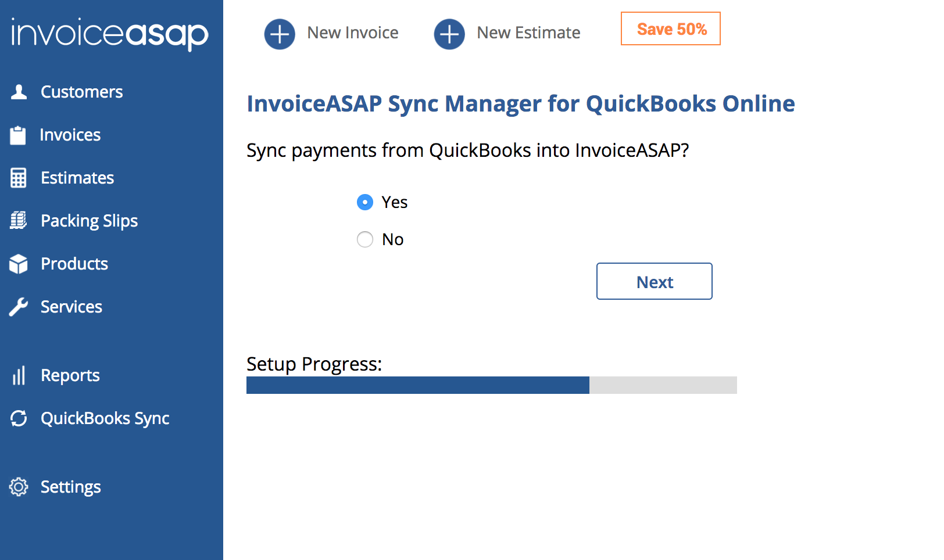
Task: Click the Estimates calculator icon
Action: click(x=19, y=178)
